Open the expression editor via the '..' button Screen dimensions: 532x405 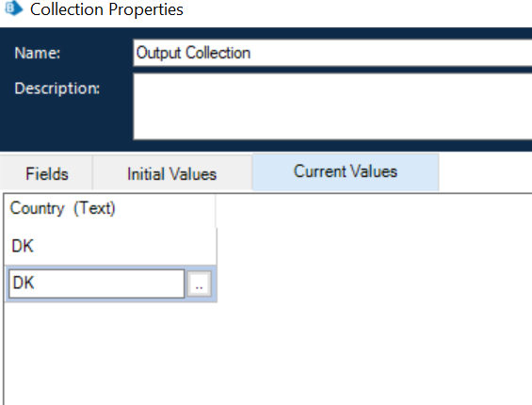tap(200, 283)
